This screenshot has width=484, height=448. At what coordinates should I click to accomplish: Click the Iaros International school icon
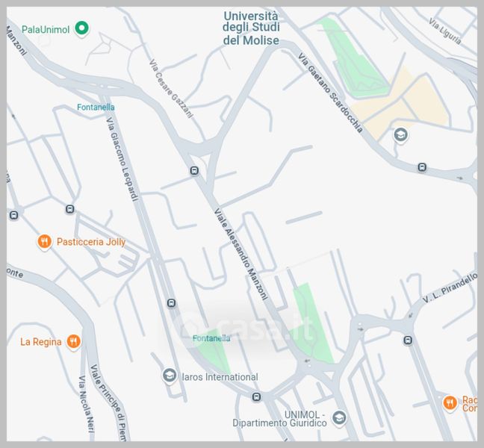click(170, 376)
